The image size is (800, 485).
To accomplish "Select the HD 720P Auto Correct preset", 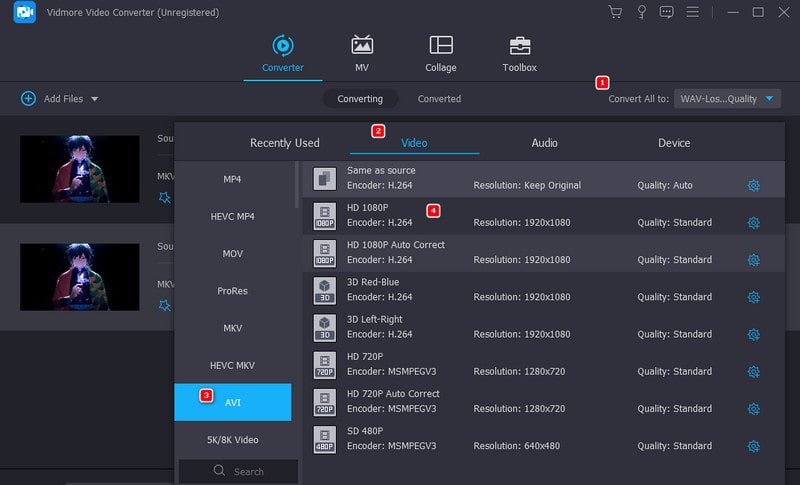I will (394, 401).
